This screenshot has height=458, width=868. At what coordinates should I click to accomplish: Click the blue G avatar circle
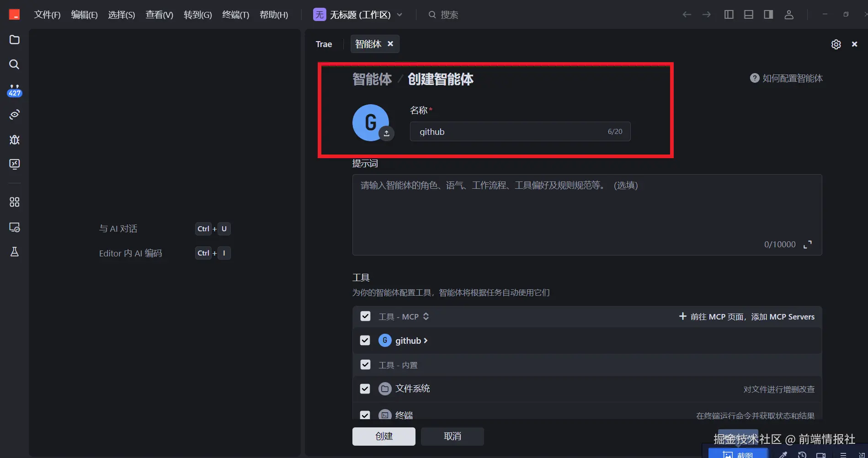click(371, 122)
